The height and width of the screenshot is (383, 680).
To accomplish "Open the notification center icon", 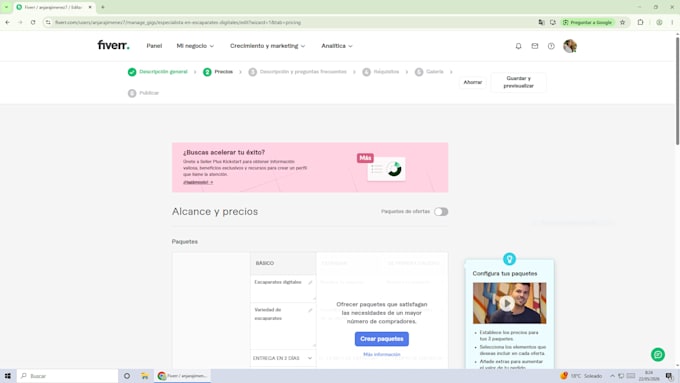I will 669,376.
